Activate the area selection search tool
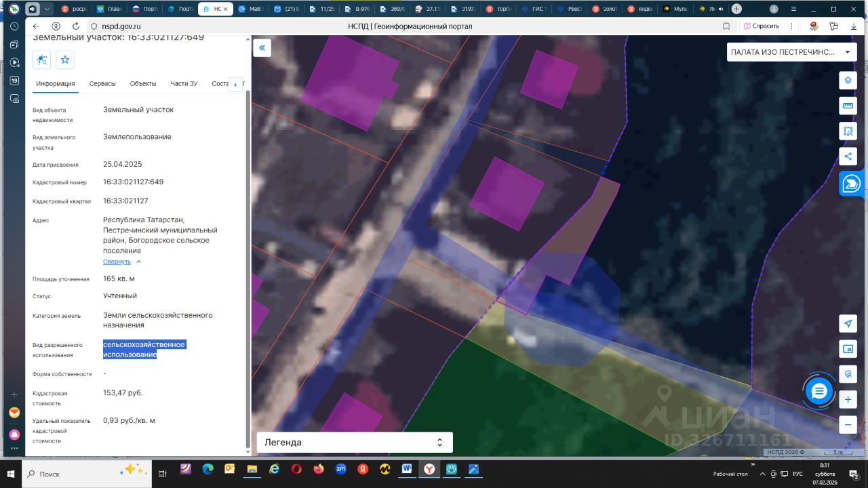This screenshot has height=488, width=868. [x=847, y=131]
